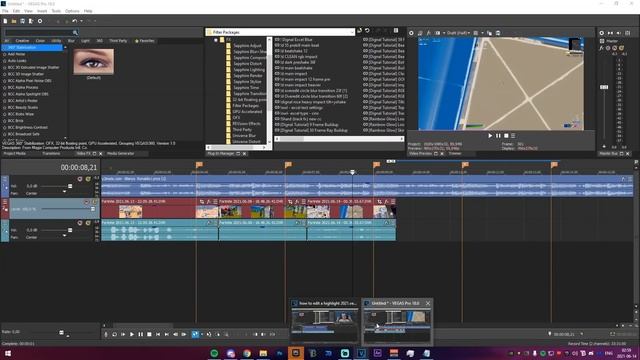640x360 pixels.
Task: Click the Record button in timeline transport
Action: pos(106,334)
